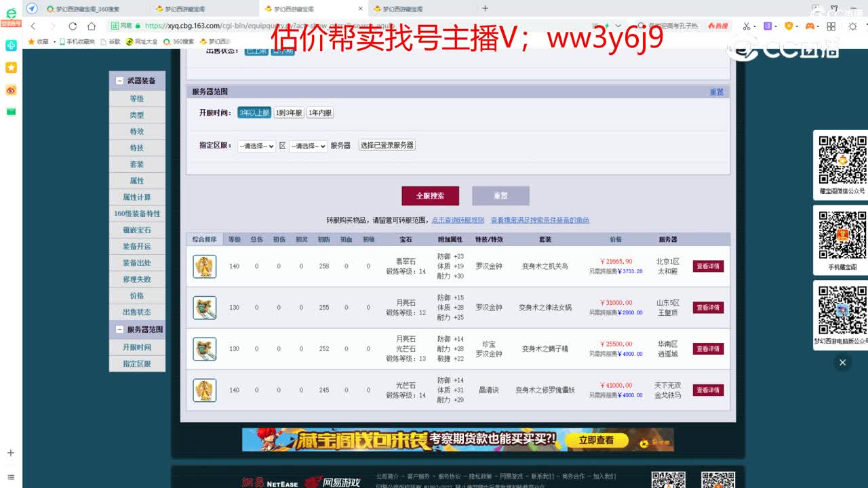The width and height of the screenshot is (868, 488).
Task: Click the green plus icon in left sidebar
Action: coord(11,45)
